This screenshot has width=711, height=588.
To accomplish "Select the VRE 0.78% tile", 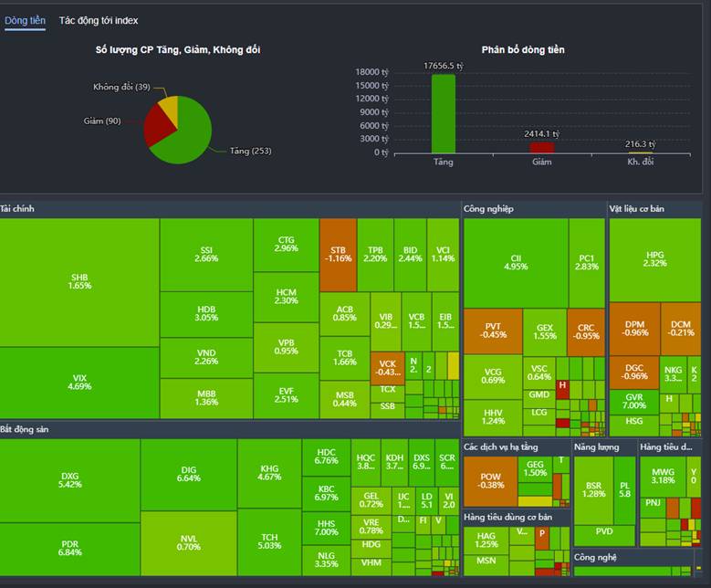I will 371,527.
